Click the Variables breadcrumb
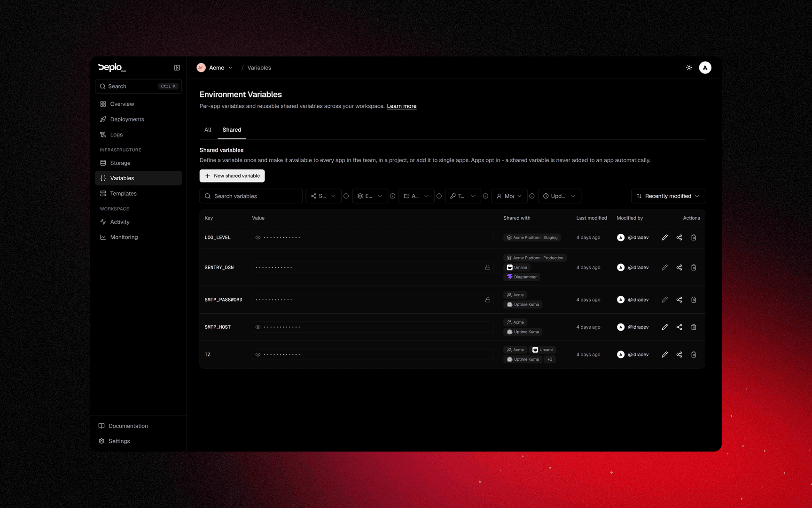Image resolution: width=812 pixels, height=508 pixels. point(259,68)
